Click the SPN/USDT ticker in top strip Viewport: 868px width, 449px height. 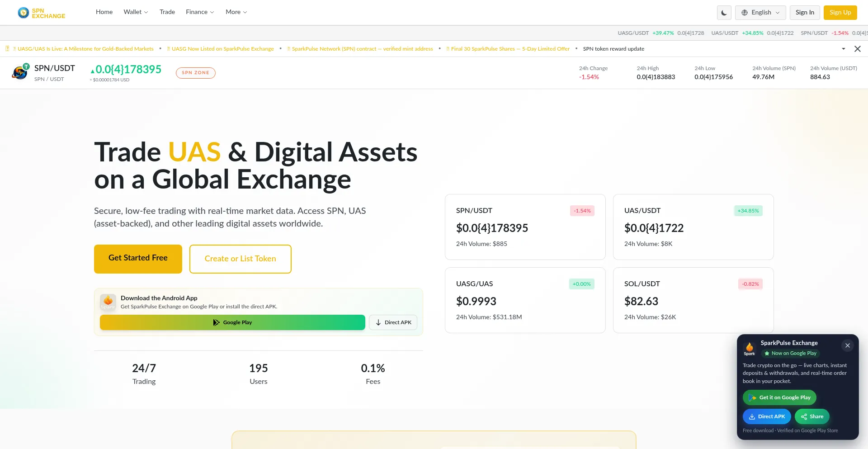(x=834, y=33)
